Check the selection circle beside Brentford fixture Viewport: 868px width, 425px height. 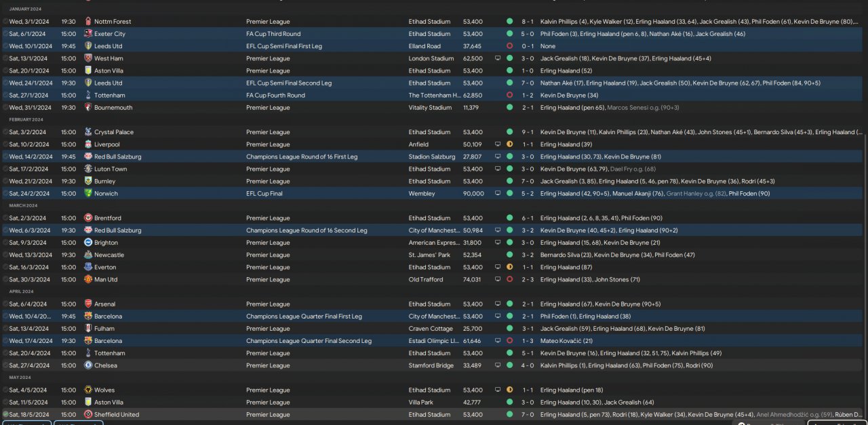tap(5, 218)
